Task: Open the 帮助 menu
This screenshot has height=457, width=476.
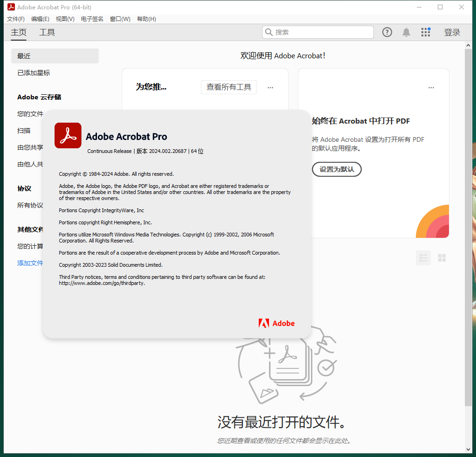Action: 146,19
